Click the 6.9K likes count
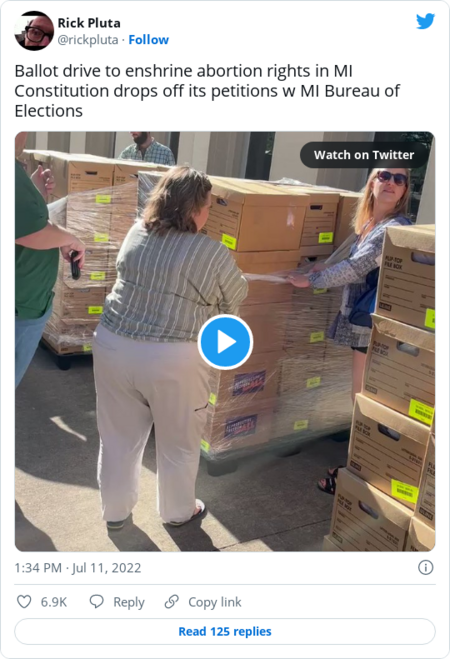Viewport: 450px width, 659px height. click(54, 602)
